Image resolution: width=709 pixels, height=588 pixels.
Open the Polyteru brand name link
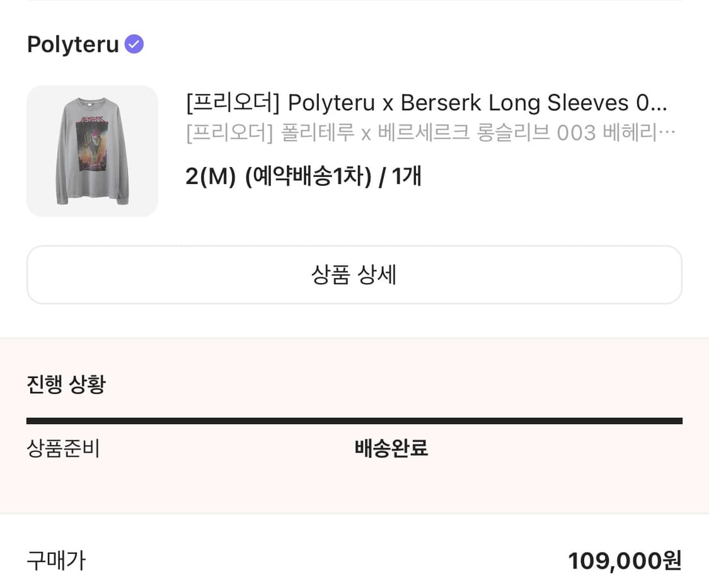pos(72,45)
